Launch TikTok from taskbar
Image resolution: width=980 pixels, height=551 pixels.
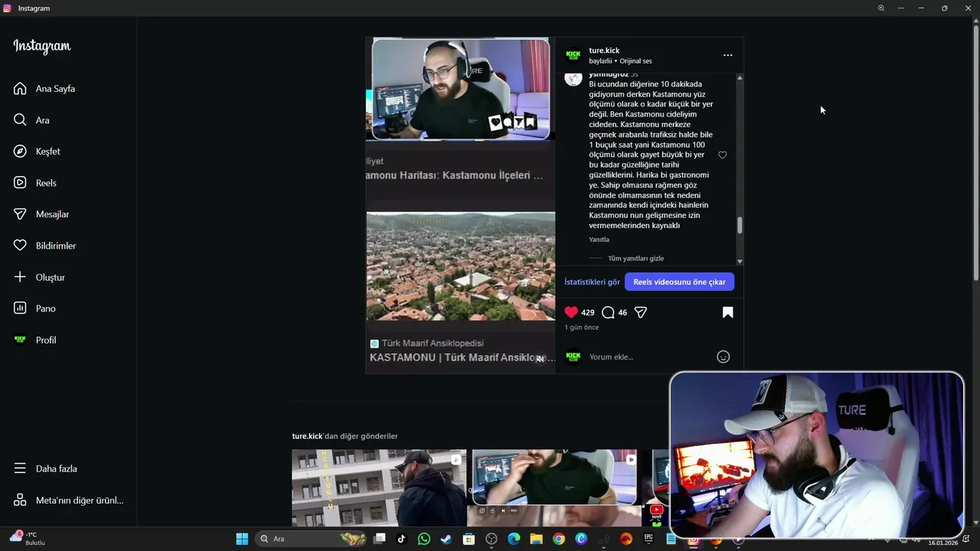pyautogui.click(x=401, y=539)
